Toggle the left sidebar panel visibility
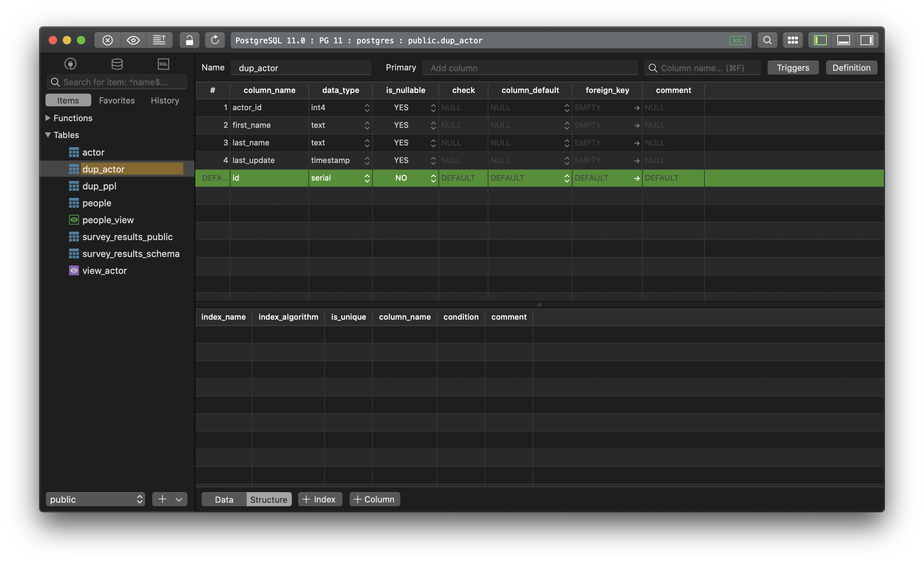This screenshot has height=564, width=924. [820, 40]
